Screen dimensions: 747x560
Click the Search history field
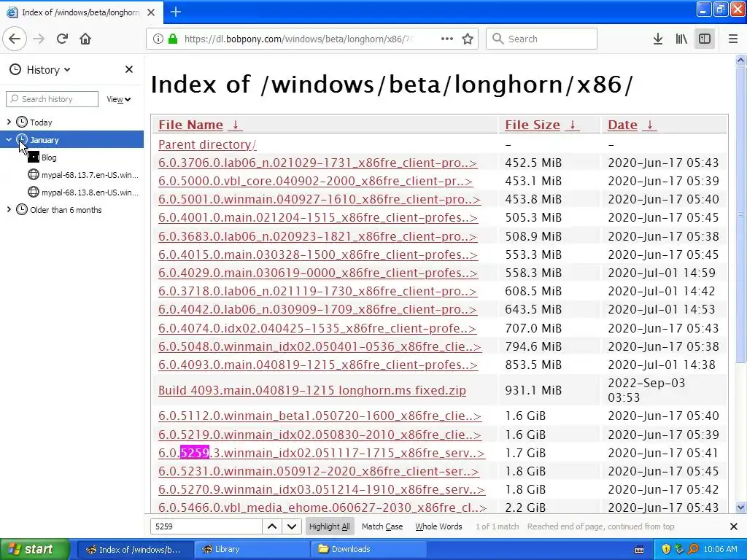point(53,99)
